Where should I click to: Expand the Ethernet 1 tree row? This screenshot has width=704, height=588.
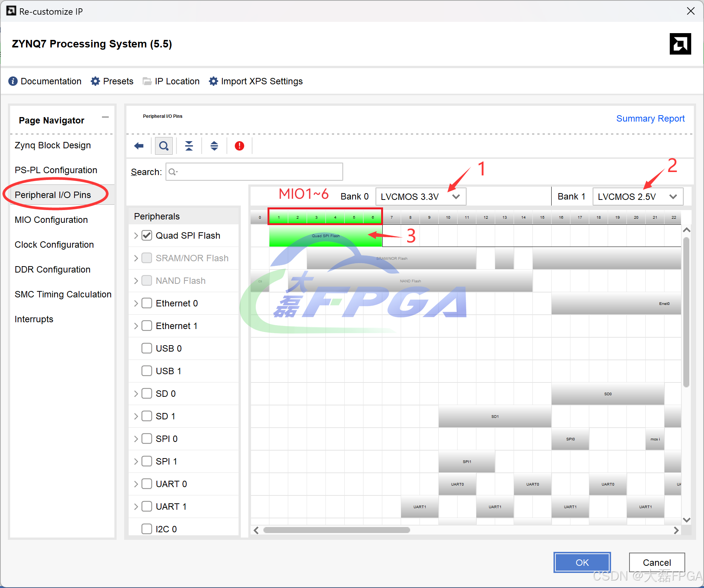coord(136,326)
